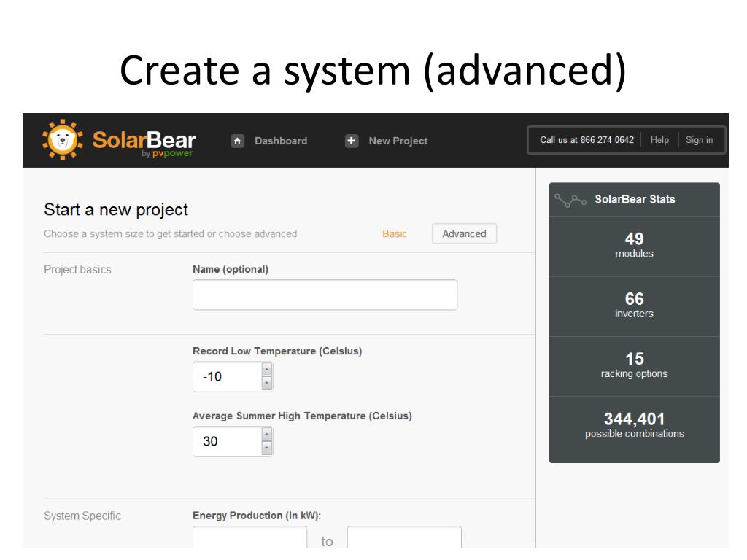Open the Help link
Image resolution: width=747 pixels, height=560 pixels.
pos(659,140)
